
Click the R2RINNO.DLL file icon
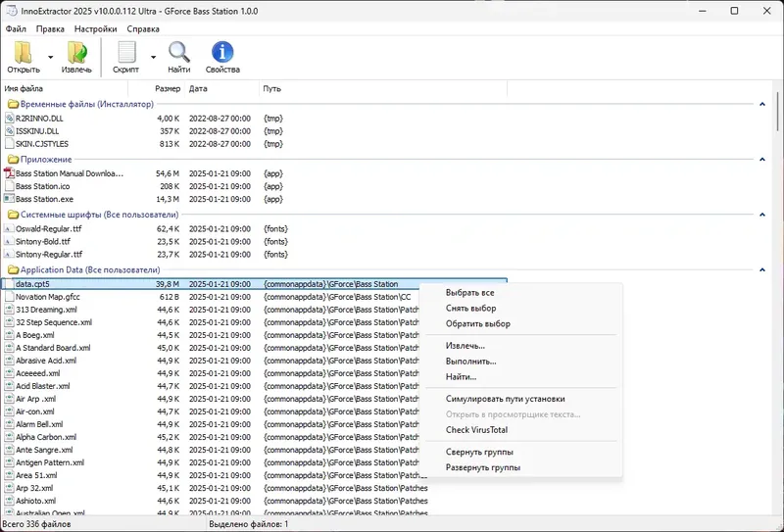pos(9,118)
